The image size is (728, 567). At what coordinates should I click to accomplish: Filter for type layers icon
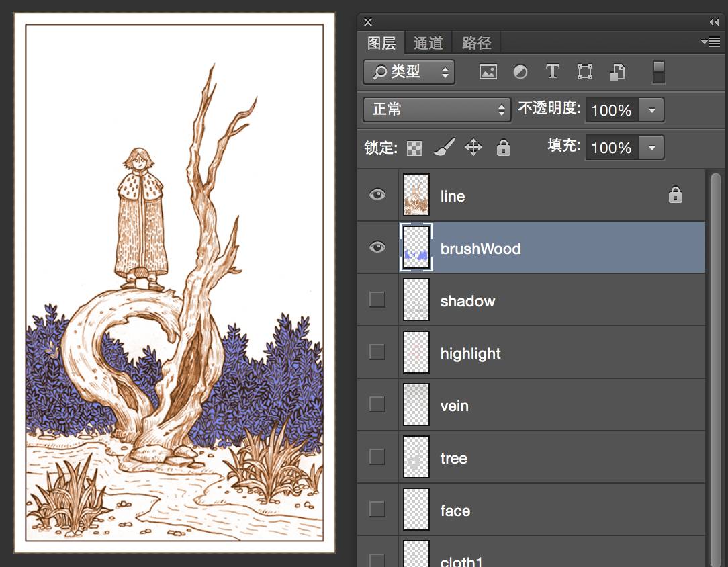pyautogui.click(x=552, y=71)
